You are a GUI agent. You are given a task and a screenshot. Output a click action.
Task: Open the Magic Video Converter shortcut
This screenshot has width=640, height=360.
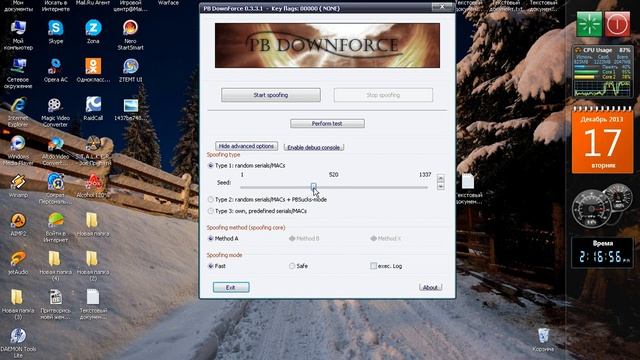pos(56,112)
